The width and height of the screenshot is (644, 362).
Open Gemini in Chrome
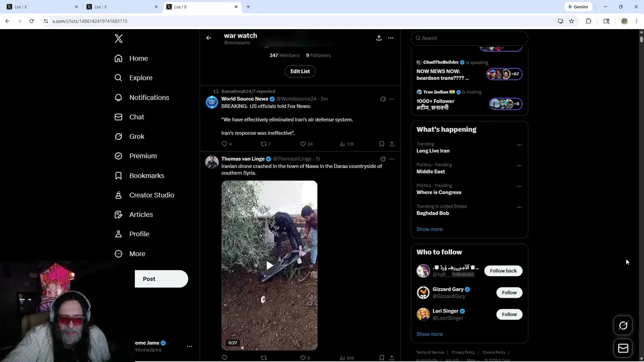click(x=578, y=7)
